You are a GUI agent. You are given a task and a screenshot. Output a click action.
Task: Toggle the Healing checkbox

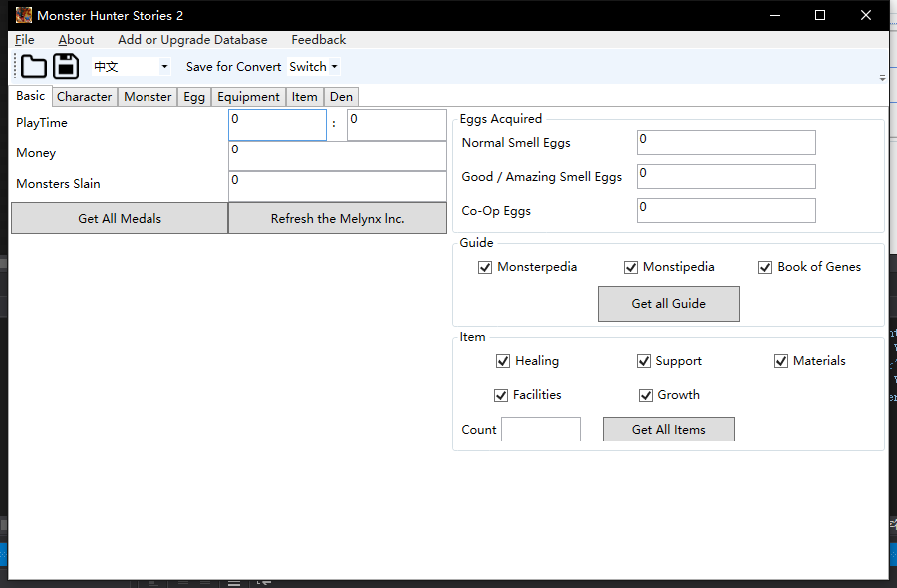click(x=503, y=361)
